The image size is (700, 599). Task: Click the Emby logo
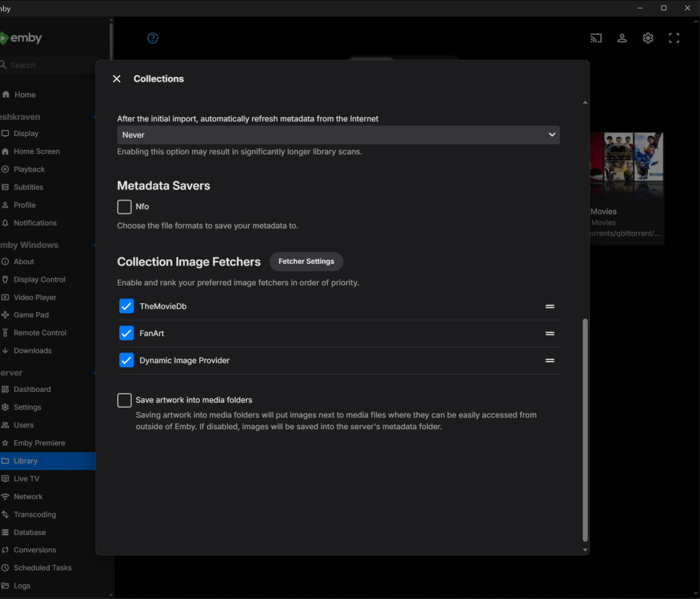[21, 38]
